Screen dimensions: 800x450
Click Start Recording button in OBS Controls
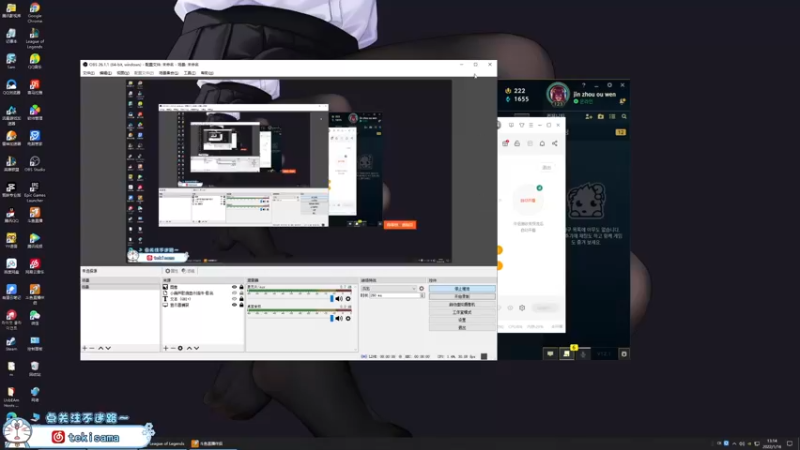pos(462,296)
